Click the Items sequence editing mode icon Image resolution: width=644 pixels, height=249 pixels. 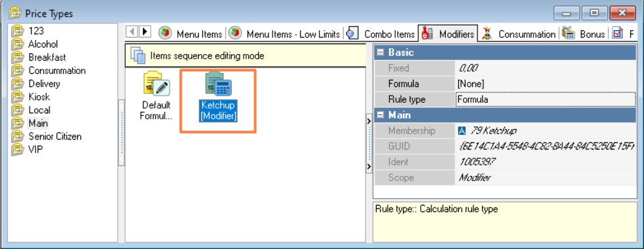click(x=138, y=55)
